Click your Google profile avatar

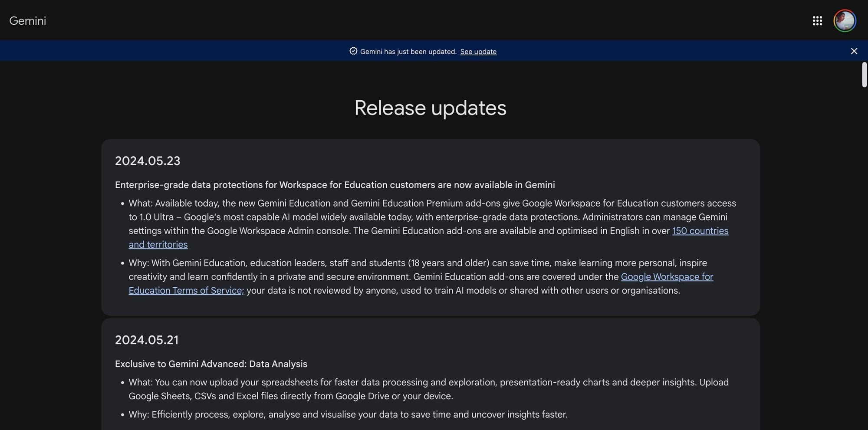pos(845,20)
